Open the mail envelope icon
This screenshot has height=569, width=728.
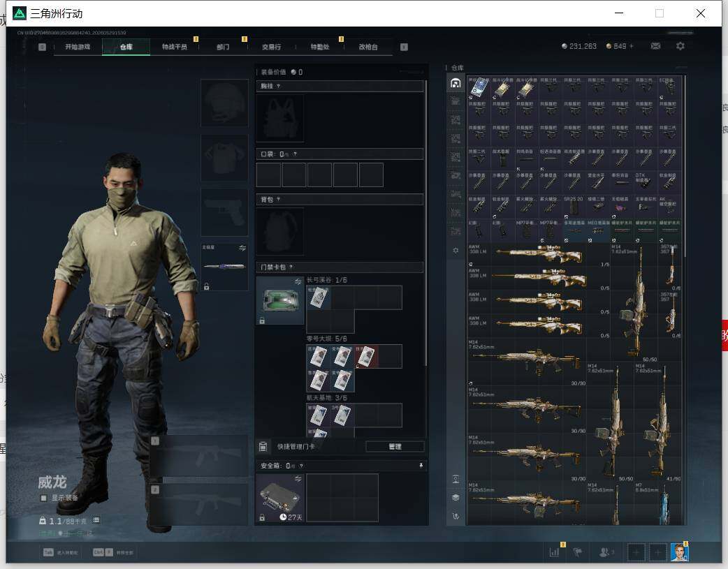click(x=655, y=46)
